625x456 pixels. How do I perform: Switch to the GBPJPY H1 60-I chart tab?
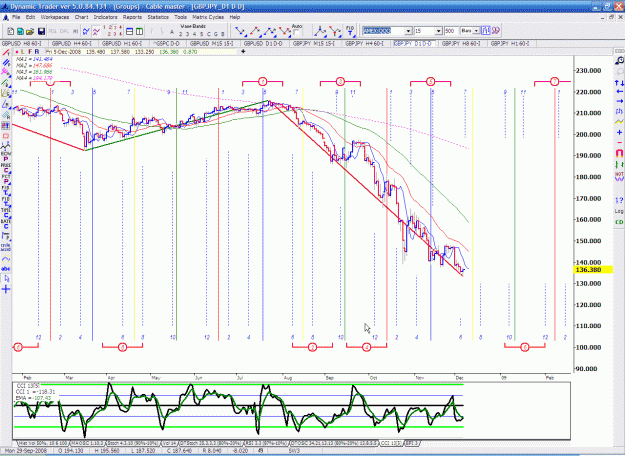tap(510, 43)
